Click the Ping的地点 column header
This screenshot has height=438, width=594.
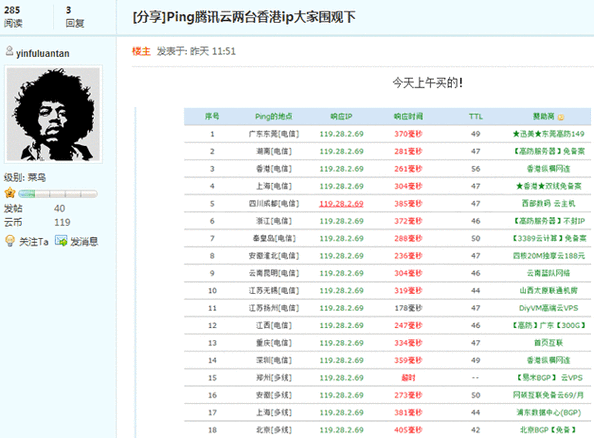click(x=274, y=116)
